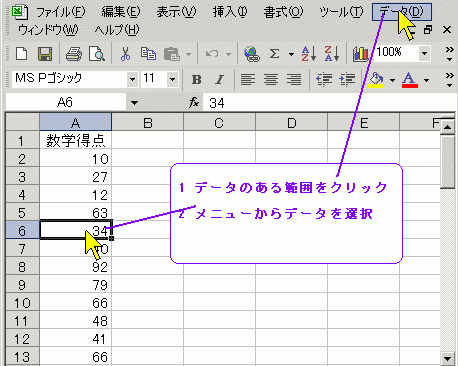This screenshot has height=366, width=458.
Task: Expand the MS Pゴシック font dropdown
Action: coord(133,80)
